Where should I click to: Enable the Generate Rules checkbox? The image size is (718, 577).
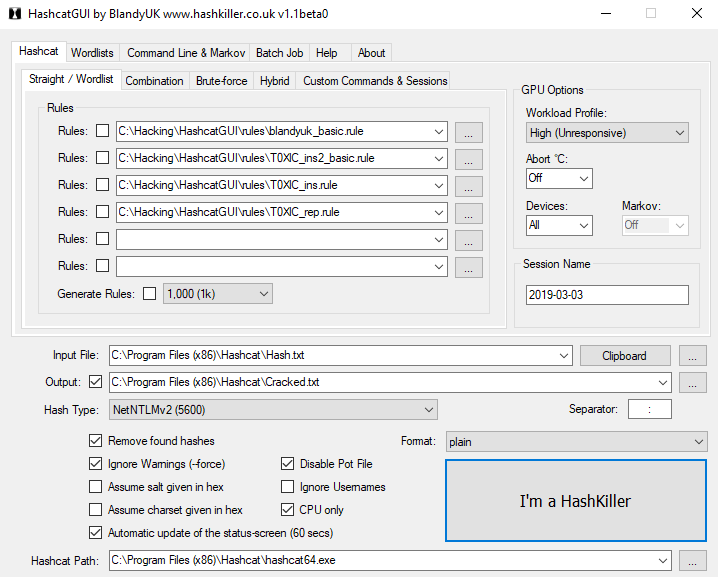click(x=150, y=294)
